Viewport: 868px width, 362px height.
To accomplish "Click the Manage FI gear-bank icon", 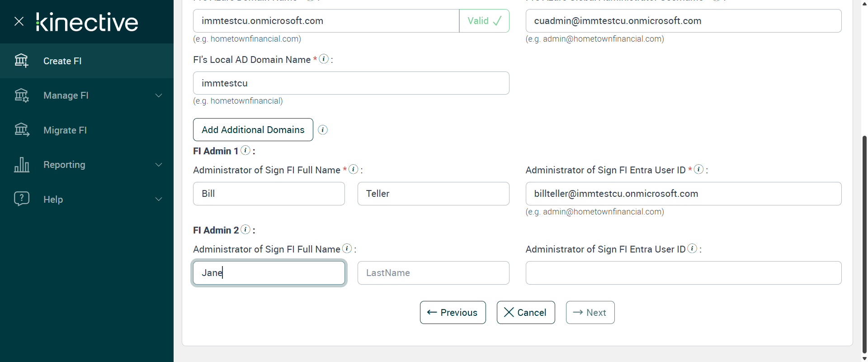I will tap(21, 95).
